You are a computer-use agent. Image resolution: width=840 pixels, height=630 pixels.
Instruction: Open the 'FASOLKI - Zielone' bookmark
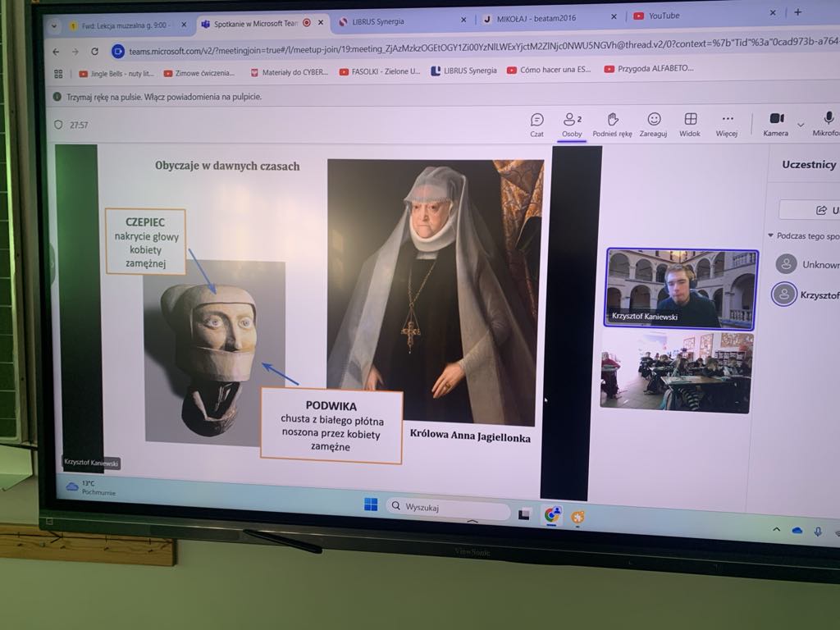(x=380, y=71)
